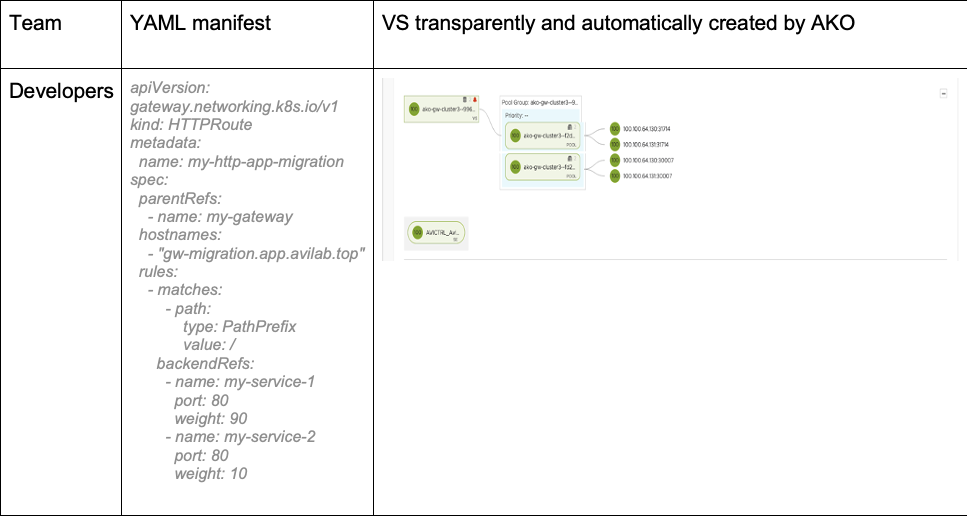
Task: Click the Pool Group header label
Action: [x=540, y=102]
